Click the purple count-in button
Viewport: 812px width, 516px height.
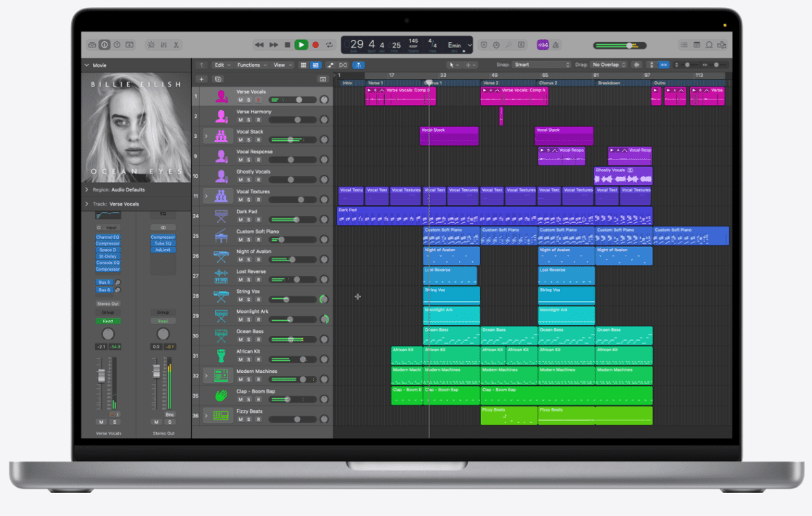[543, 45]
